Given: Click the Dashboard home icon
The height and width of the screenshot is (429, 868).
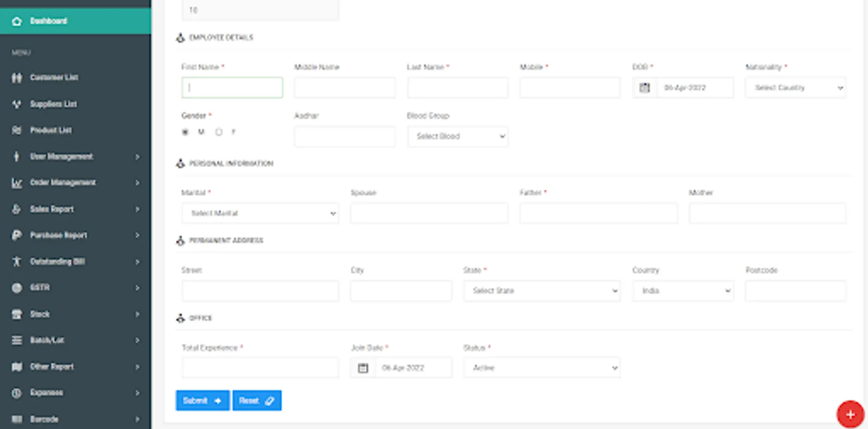Looking at the screenshot, I should [17, 21].
